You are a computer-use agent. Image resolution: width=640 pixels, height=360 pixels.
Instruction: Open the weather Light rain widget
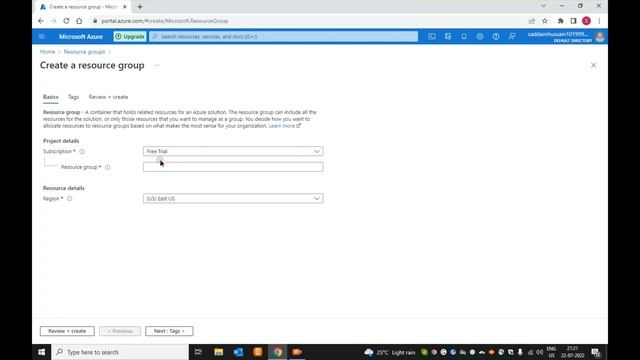(x=390, y=352)
